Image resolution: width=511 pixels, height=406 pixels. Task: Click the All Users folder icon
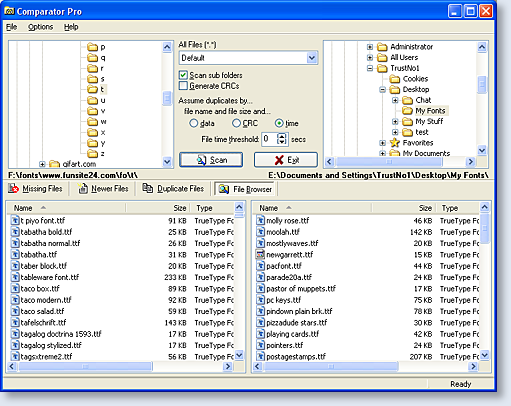pyautogui.click(x=382, y=57)
